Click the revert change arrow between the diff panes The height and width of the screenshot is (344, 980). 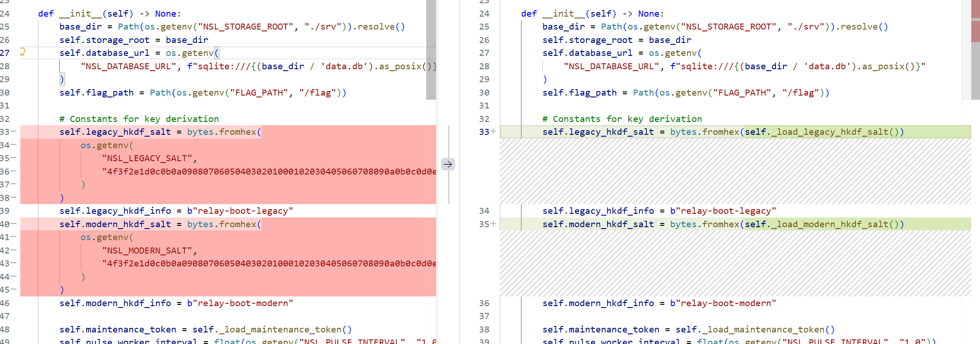coord(448,164)
